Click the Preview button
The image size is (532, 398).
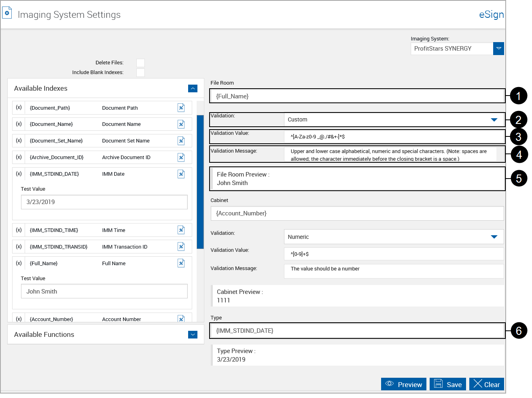pos(403,384)
